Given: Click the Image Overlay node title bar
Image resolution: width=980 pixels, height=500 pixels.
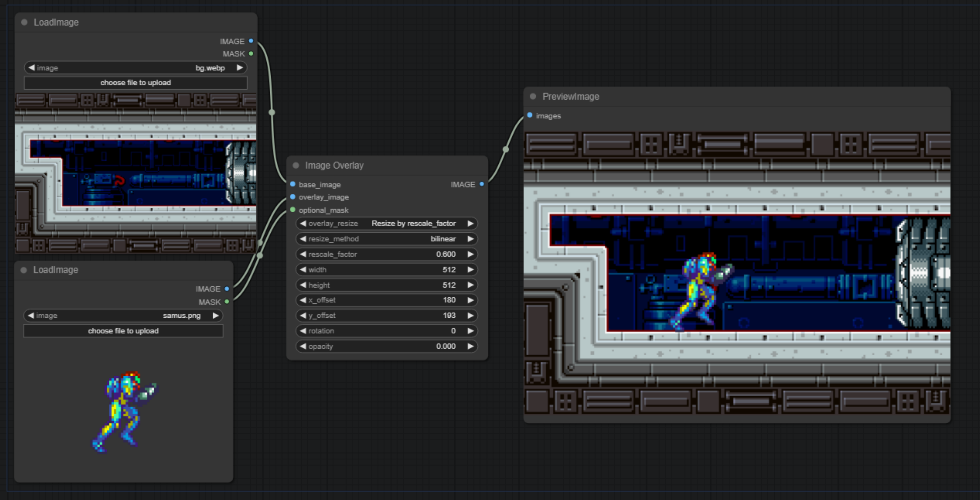Looking at the screenshot, I should [380, 166].
